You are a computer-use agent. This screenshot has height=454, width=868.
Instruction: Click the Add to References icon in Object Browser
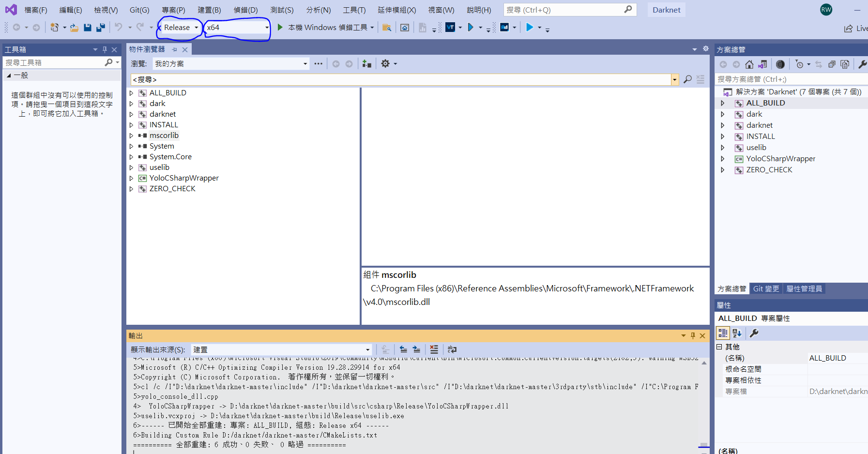(366, 63)
